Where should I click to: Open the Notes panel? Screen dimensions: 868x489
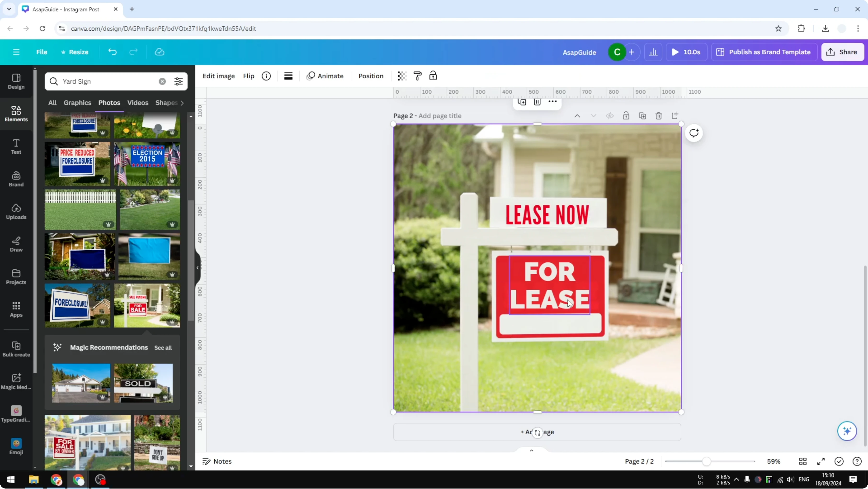(x=217, y=461)
